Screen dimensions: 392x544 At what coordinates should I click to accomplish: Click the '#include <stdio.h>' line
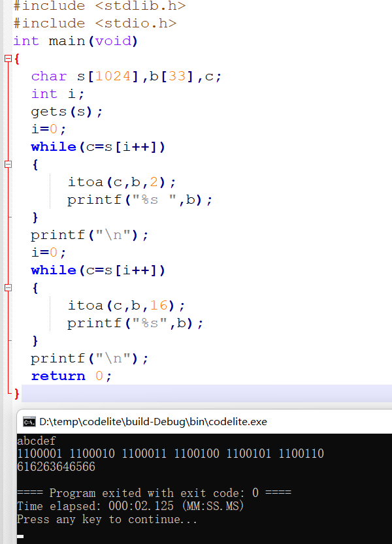coord(95,24)
